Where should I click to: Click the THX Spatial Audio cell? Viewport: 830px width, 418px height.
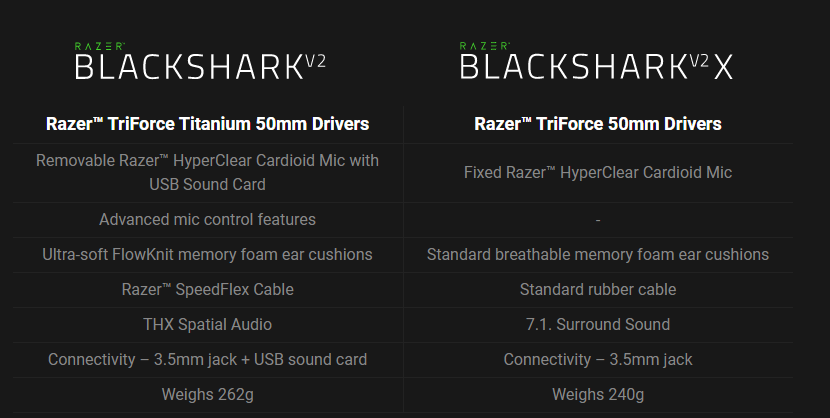click(208, 324)
